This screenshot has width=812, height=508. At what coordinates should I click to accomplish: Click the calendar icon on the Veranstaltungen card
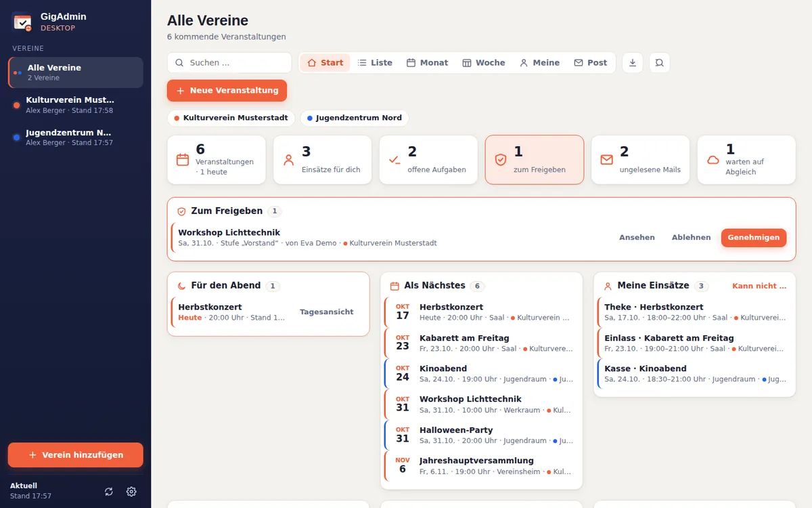coord(182,160)
